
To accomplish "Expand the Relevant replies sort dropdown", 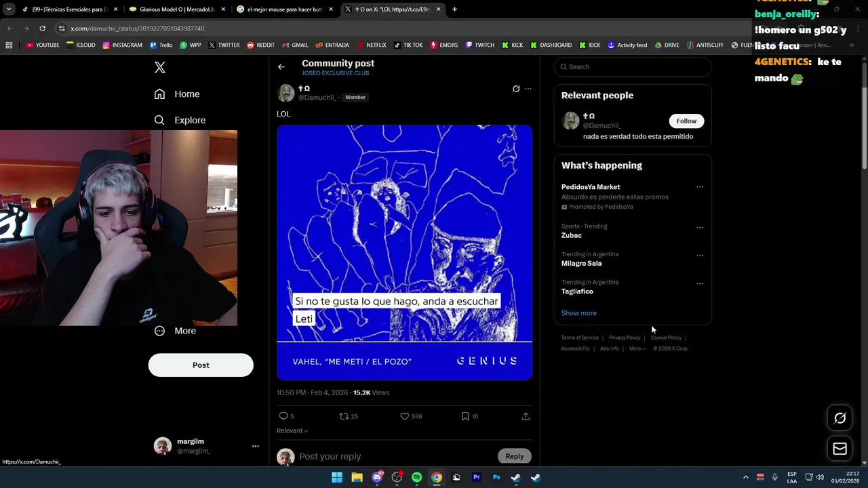I will (x=292, y=430).
